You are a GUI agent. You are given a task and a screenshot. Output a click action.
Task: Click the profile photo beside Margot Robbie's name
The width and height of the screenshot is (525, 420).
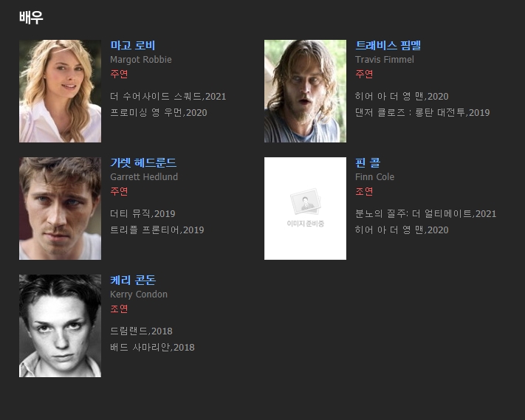tap(60, 91)
